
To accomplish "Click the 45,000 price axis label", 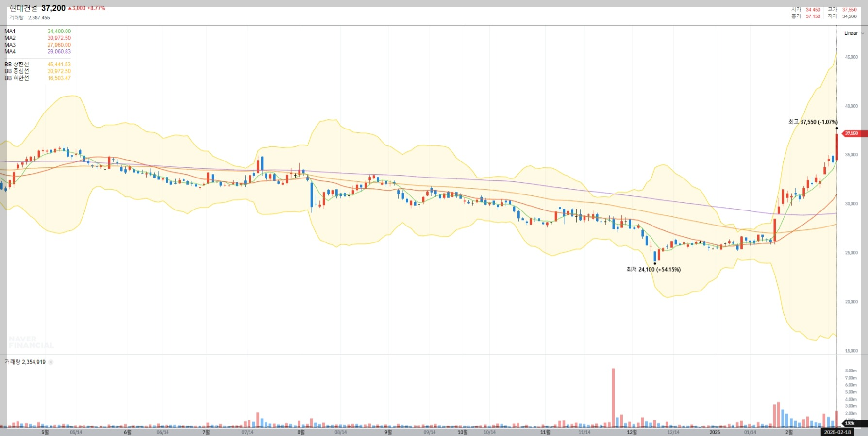I will pos(851,57).
